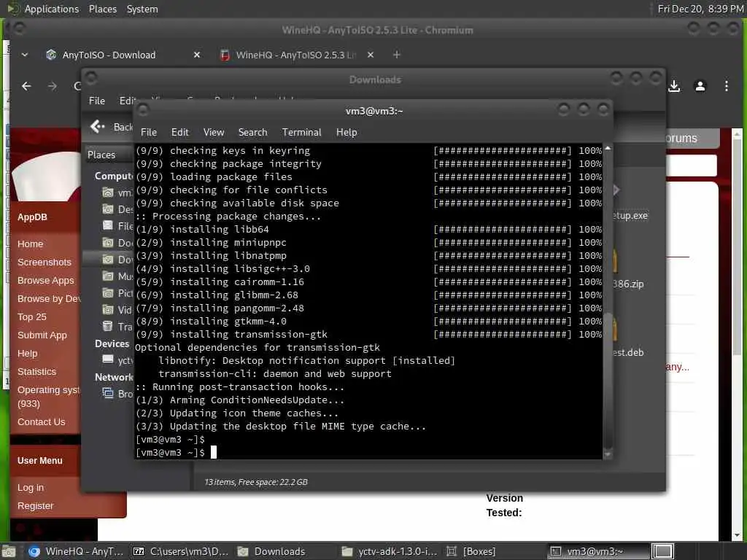
Task: Switch to the C:\users\vm3 taskbar window
Action: (181, 551)
